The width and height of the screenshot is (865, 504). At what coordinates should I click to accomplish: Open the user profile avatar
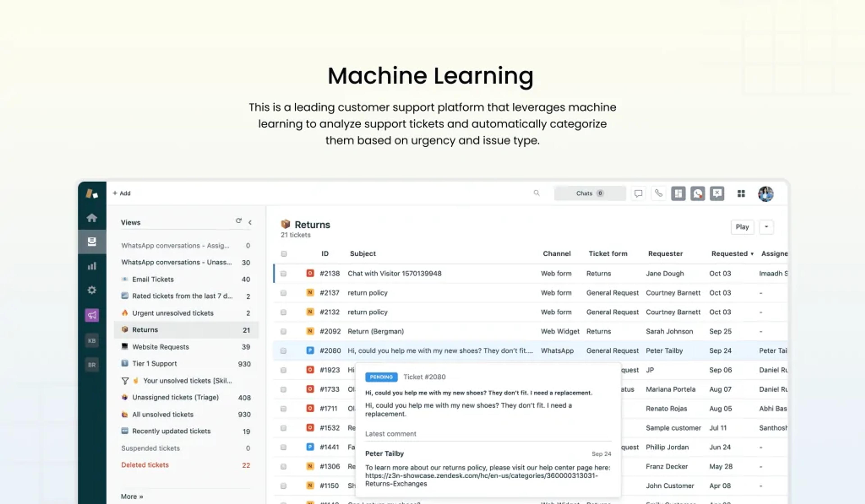click(765, 194)
